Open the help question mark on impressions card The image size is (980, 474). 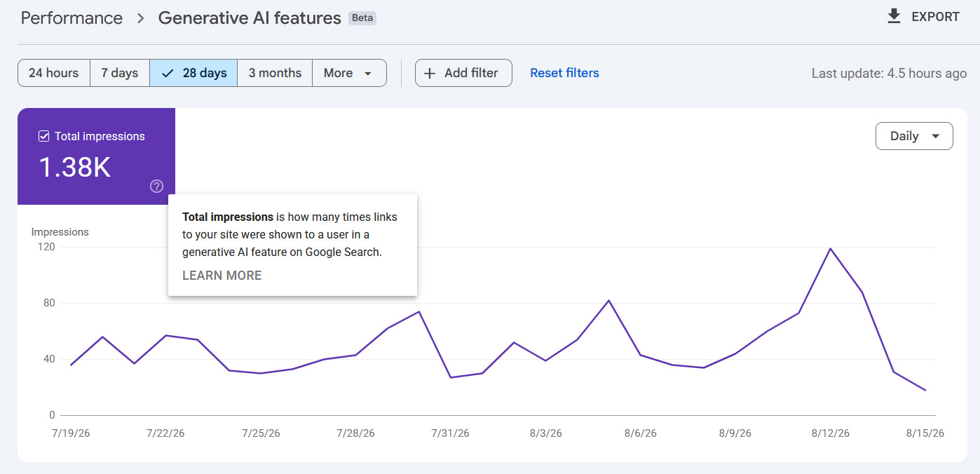click(x=157, y=186)
